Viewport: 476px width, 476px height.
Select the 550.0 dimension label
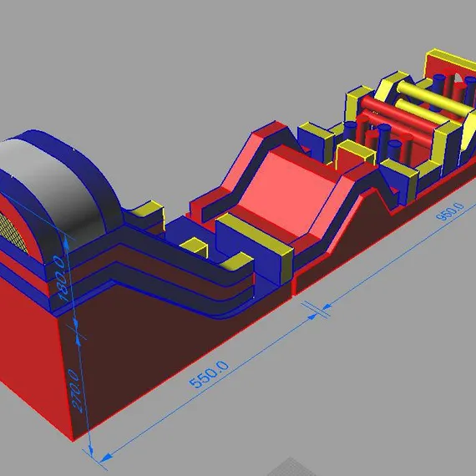pyautogui.click(x=209, y=374)
